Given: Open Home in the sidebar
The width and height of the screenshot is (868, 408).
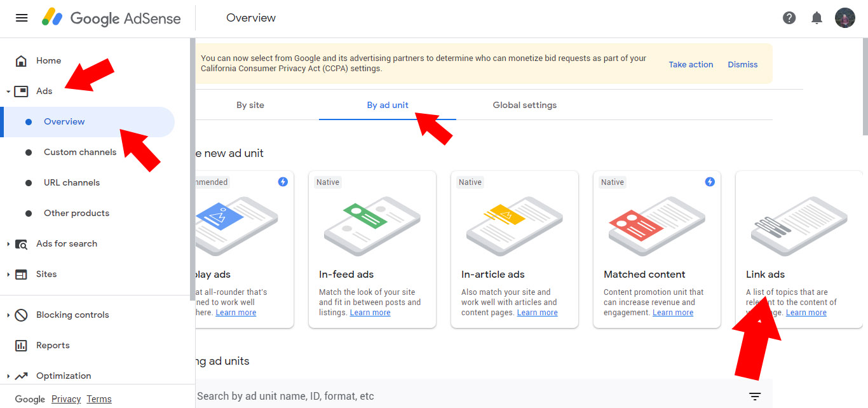Looking at the screenshot, I should [49, 61].
